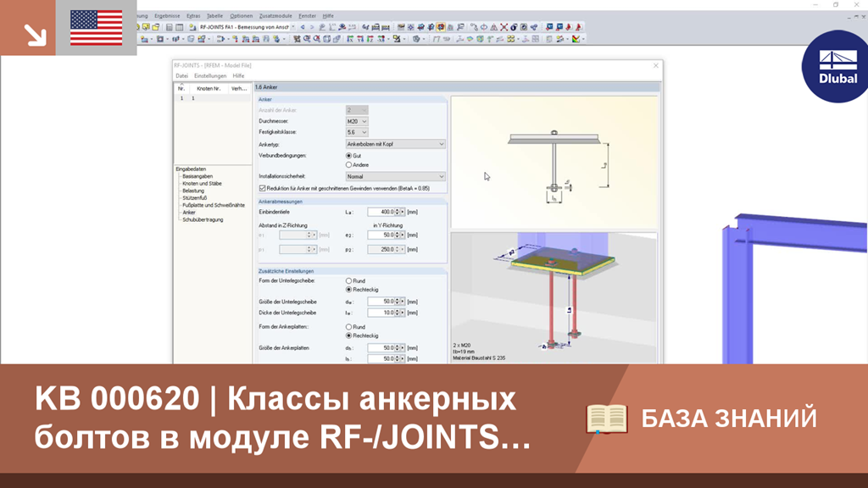Screen dimensions: 868x488
Task: Click the yellow folder icon near toolbar start
Action: tap(156, 26)
